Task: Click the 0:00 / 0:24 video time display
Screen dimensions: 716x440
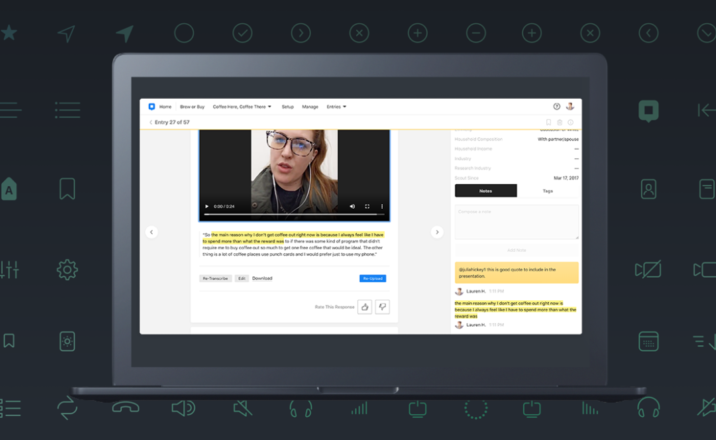Action: pos(224,206)
